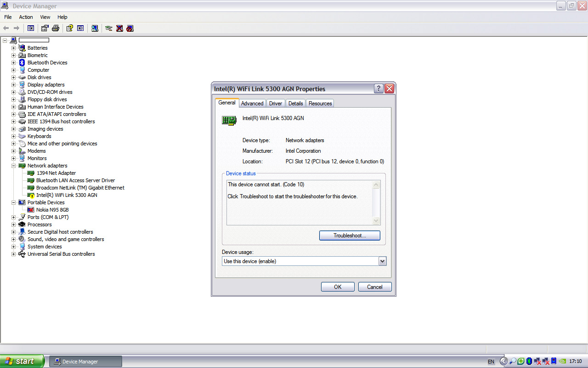Open the File menu
This screenshot has height=368, width=588.
click(8, 17)
